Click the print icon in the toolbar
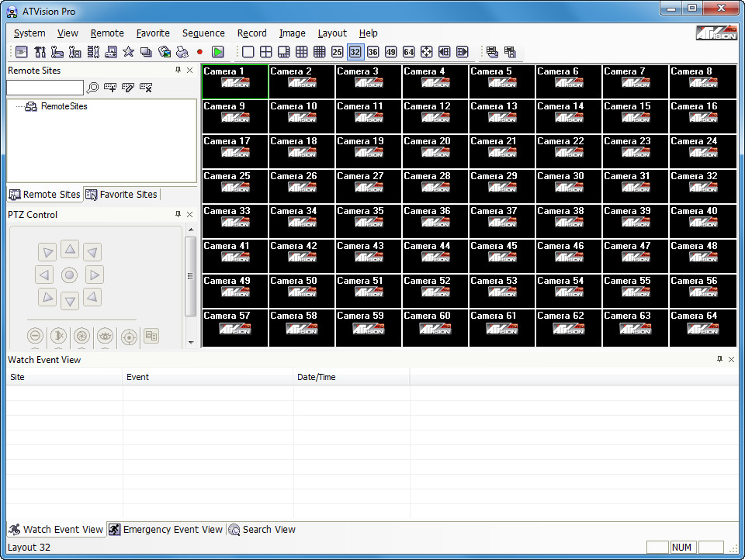745x560 pixels. 184,52
